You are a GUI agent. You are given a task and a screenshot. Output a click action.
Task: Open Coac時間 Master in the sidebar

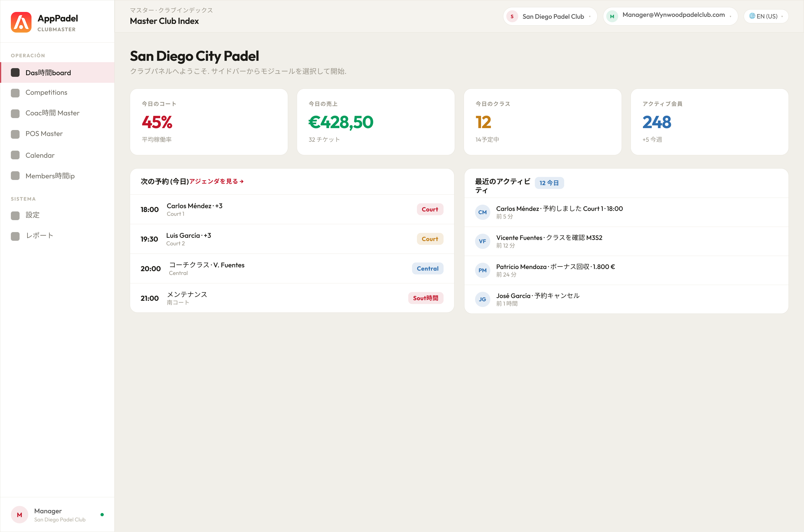click(57, 113)
